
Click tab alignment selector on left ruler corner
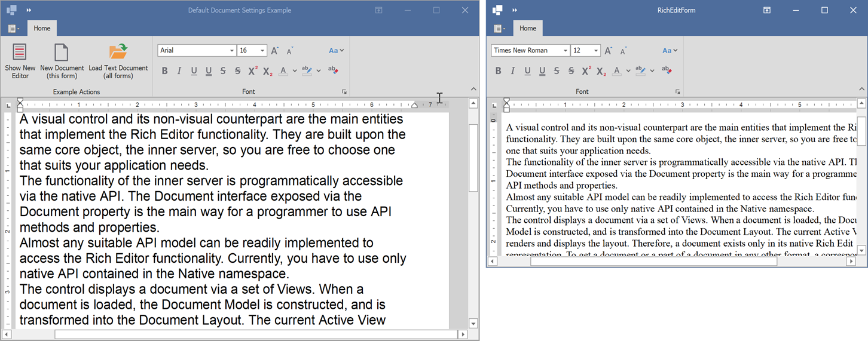8,105
